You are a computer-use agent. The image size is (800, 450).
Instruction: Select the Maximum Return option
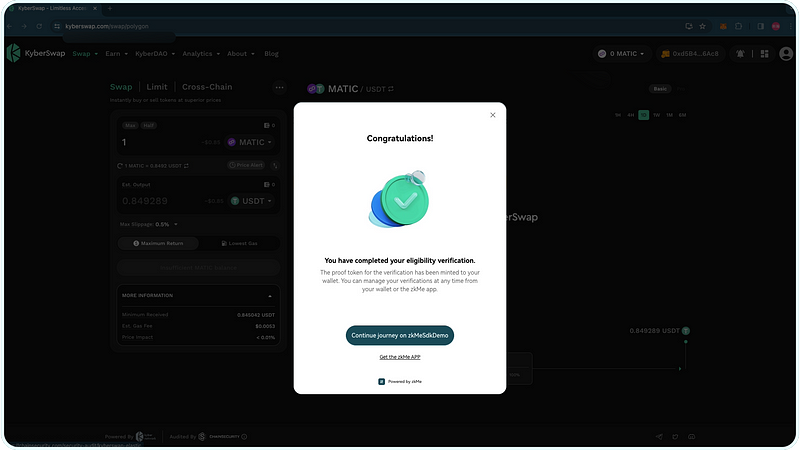(158, 243)
